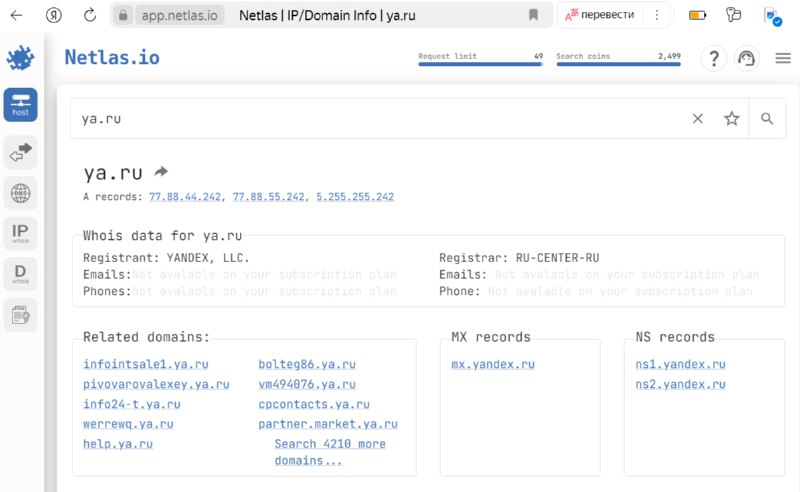Viewport: 800px width, 492px height.
Task: Open the browser extensions icon
Action: click(733, 14)
